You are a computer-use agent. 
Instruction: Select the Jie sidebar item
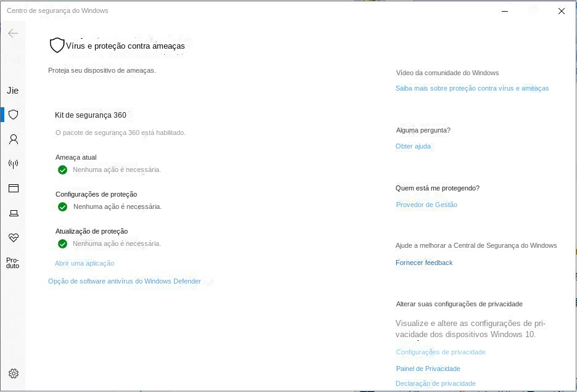13,91
